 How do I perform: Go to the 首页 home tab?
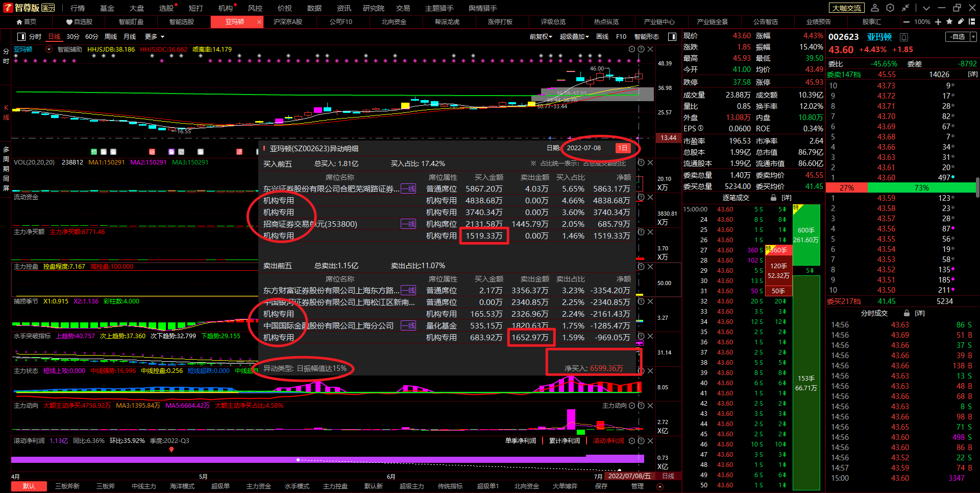point(27,22)
